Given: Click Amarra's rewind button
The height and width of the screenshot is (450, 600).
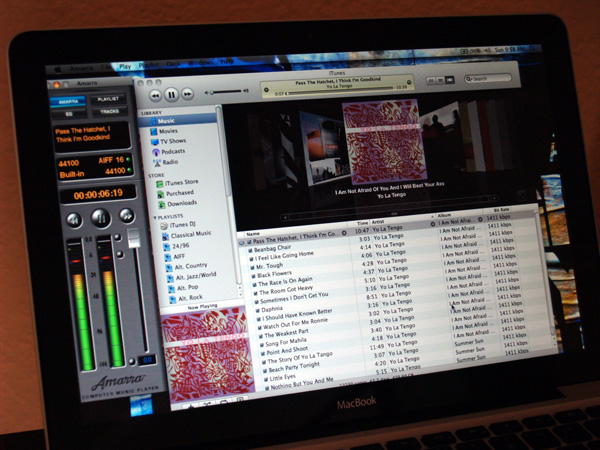Looking at the screenshot, I should (x=74, y=220).
